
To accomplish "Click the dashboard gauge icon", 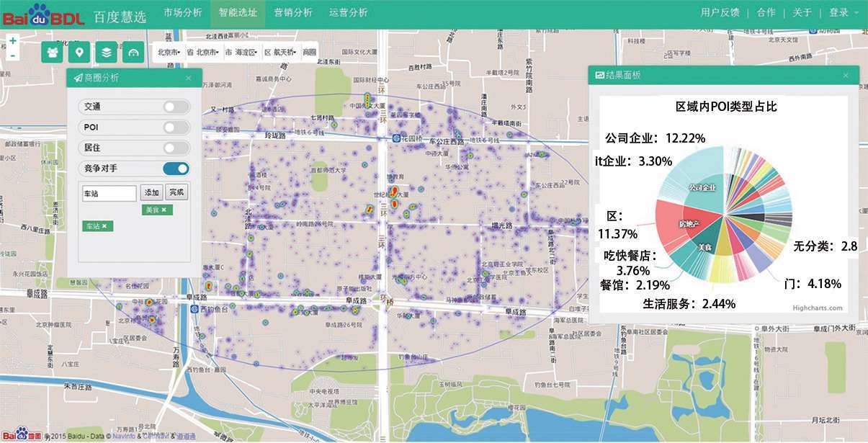I will click(x=133, y=53).
